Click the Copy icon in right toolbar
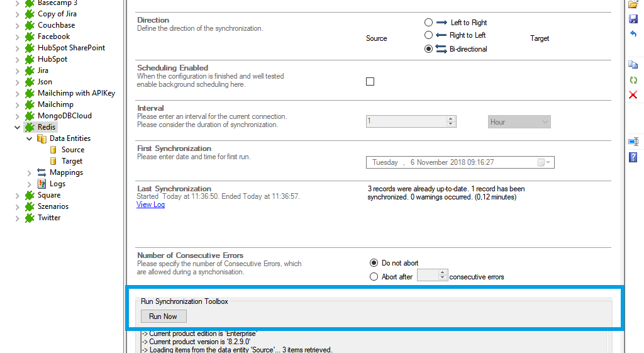The image size is (644, 353). tap(633, 65)
